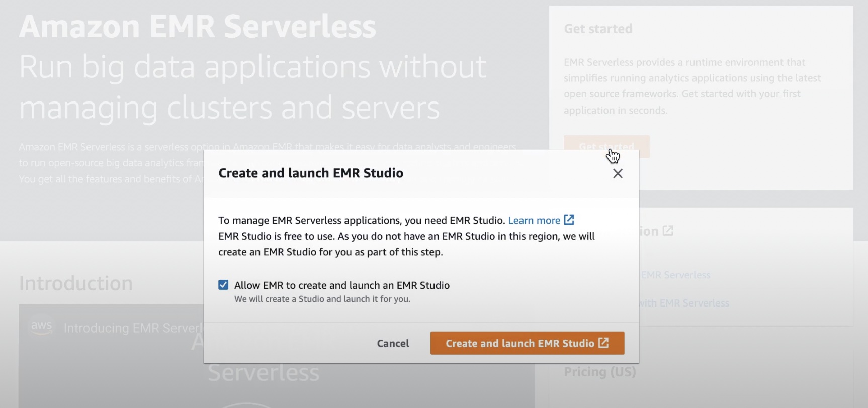Screen dimensions: 868x408
Task: Click the external link icon beside Learn more
Action: pos(569,220)
